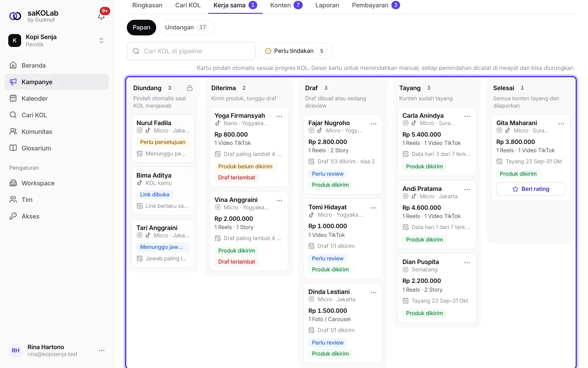This screenshot has width=588, height=368.
Task: Open Tim settings in the sidebar
Action: (x=57, y=200)
